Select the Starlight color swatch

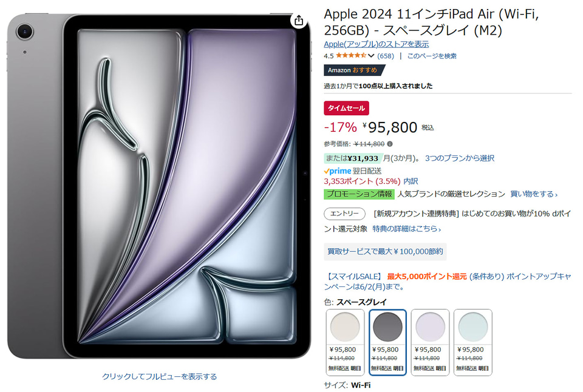(x=345, y=342)
